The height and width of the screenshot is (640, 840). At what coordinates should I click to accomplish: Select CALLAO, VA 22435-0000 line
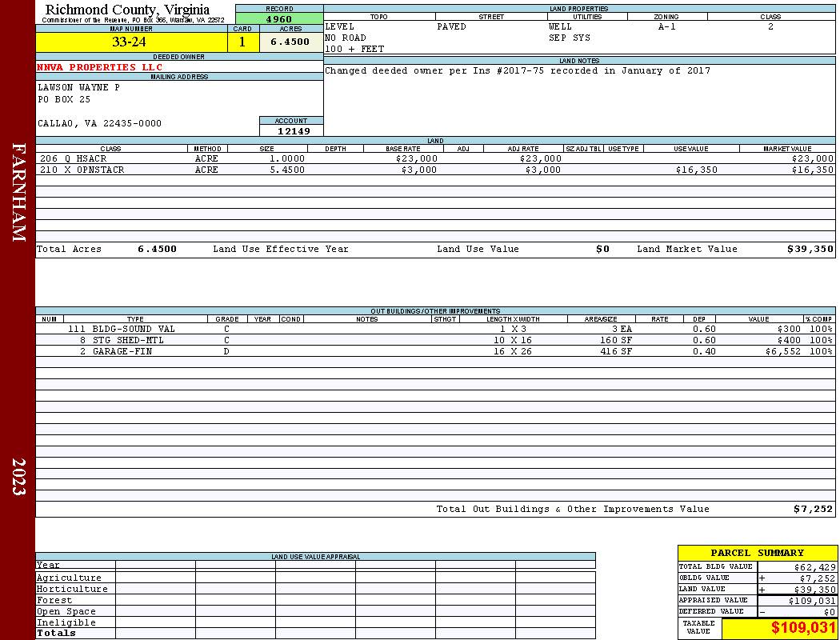pyautogui.click(x=99, y=123)
